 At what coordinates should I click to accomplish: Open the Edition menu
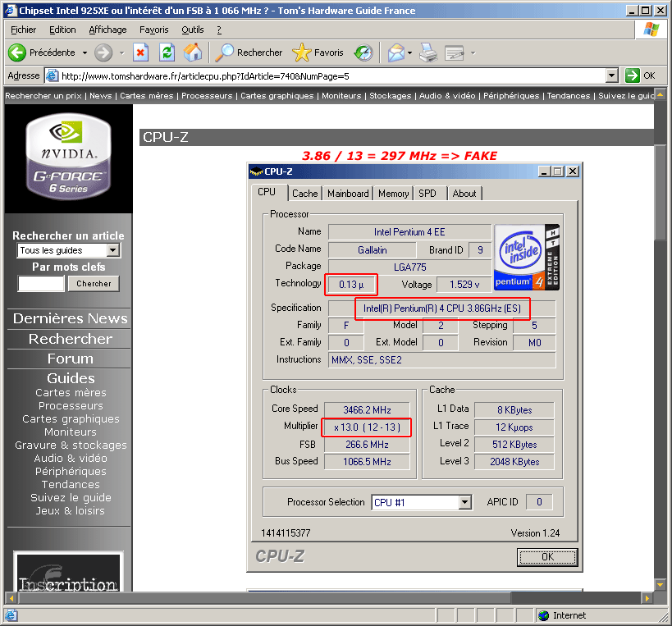(62, 30)
